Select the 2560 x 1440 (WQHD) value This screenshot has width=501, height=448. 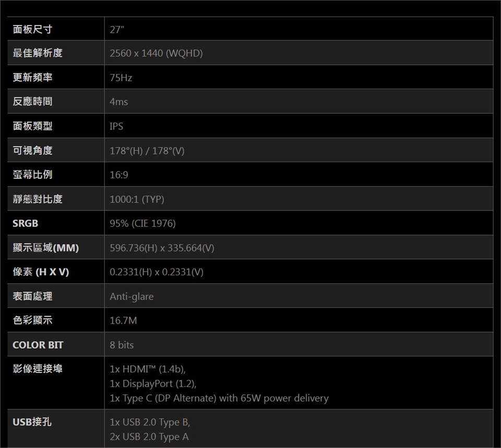pos(156,53)
